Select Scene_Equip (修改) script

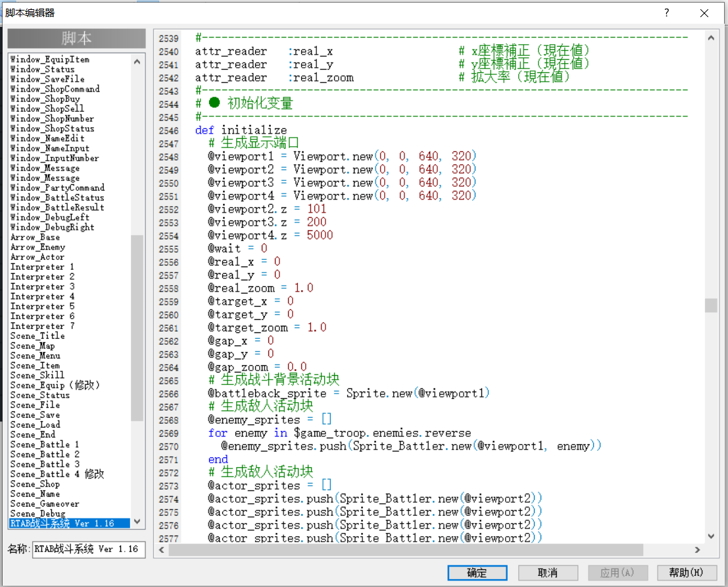[55, 385]
